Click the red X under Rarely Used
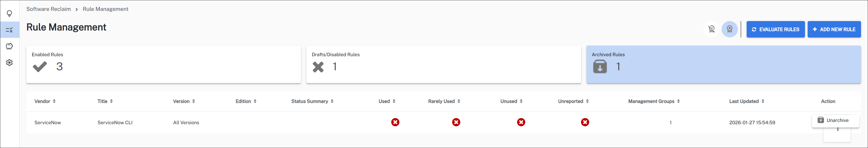The image size is (868, 148). [x=456, y=122]
